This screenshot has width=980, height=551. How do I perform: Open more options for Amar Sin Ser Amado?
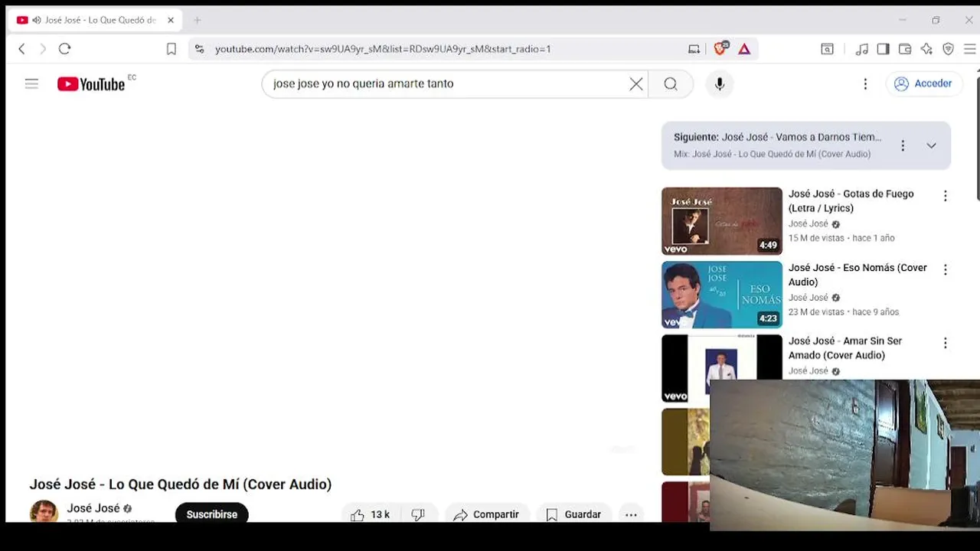[946, 343]
